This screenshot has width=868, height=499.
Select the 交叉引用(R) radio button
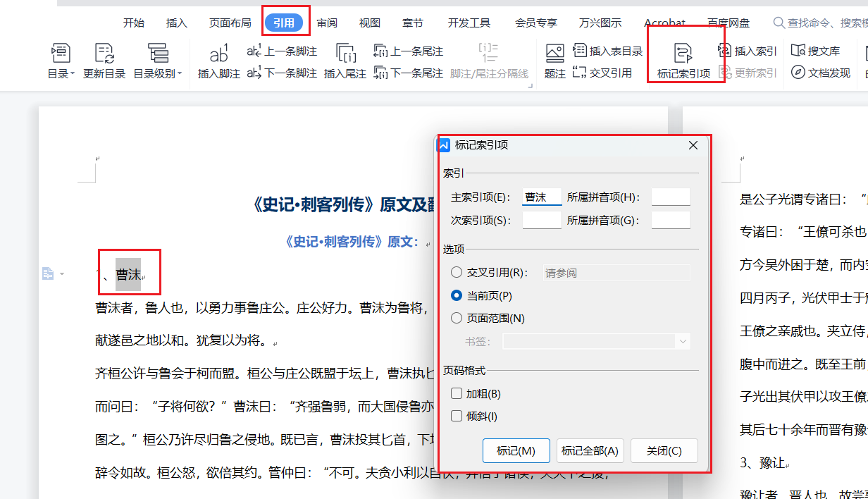coord(457,273)
